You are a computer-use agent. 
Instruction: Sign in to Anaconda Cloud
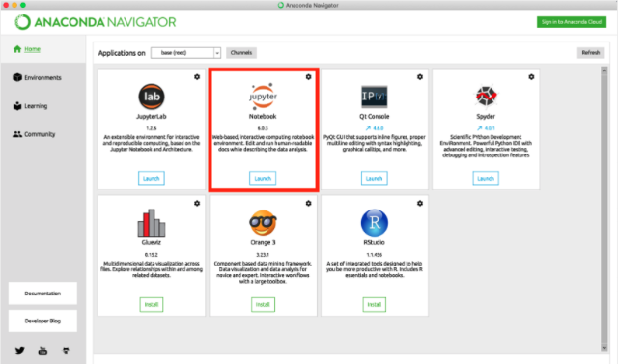[x=572, y=22]
